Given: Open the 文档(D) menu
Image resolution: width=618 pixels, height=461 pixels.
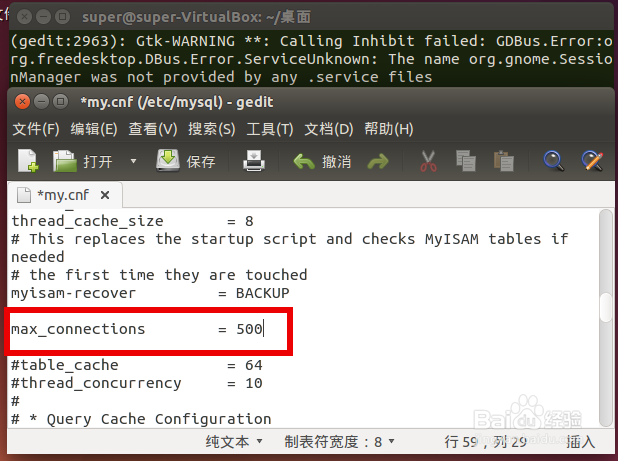Looking at the screenshot, I should pos(329,129).
